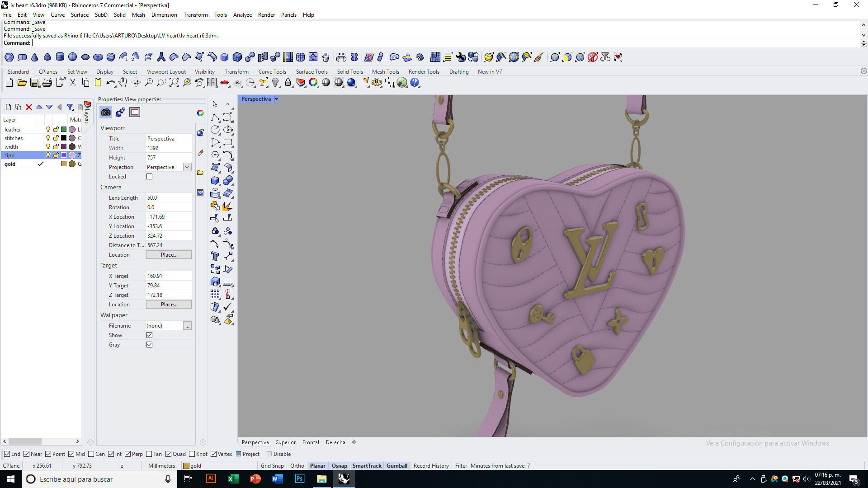Image resolution: width=868 pixels, height=488 pixels.
Task: Toggle leather layer visibility light bulb
Action: coord(48,130)
